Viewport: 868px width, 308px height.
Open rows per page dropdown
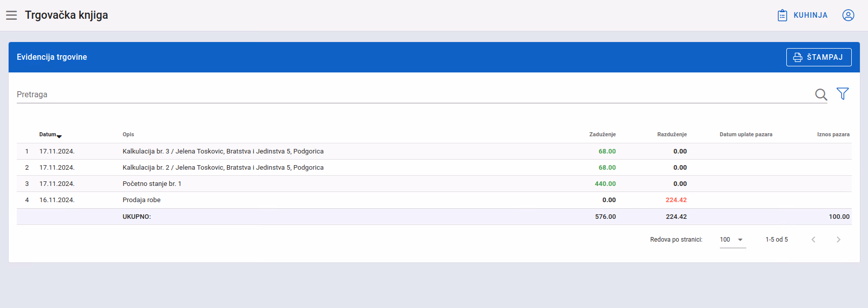click(733, 240)
